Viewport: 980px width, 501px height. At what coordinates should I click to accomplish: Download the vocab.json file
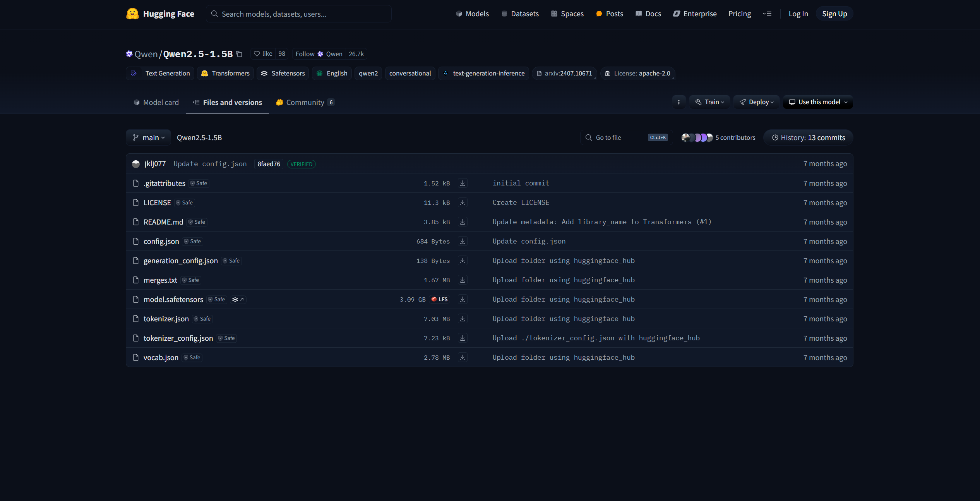pos(462,357)
